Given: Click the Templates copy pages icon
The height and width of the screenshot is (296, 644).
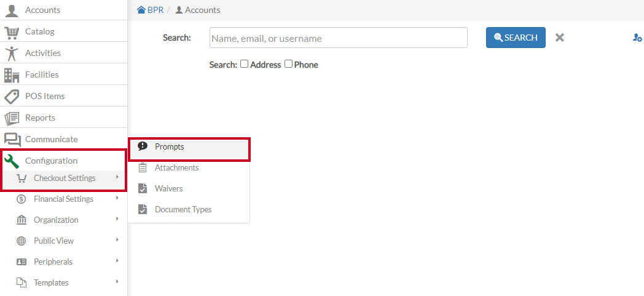Looking at the screenshot, I should pos(22,283).
